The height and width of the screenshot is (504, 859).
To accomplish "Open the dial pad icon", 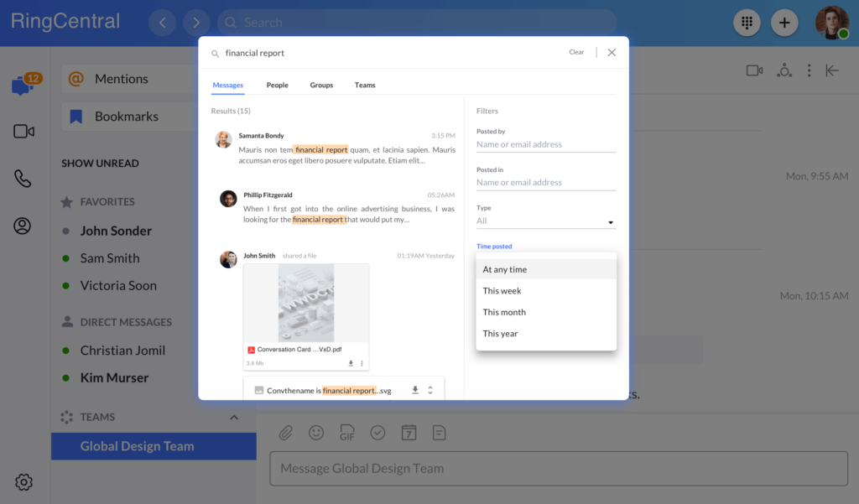I will [x=747, y=23].
